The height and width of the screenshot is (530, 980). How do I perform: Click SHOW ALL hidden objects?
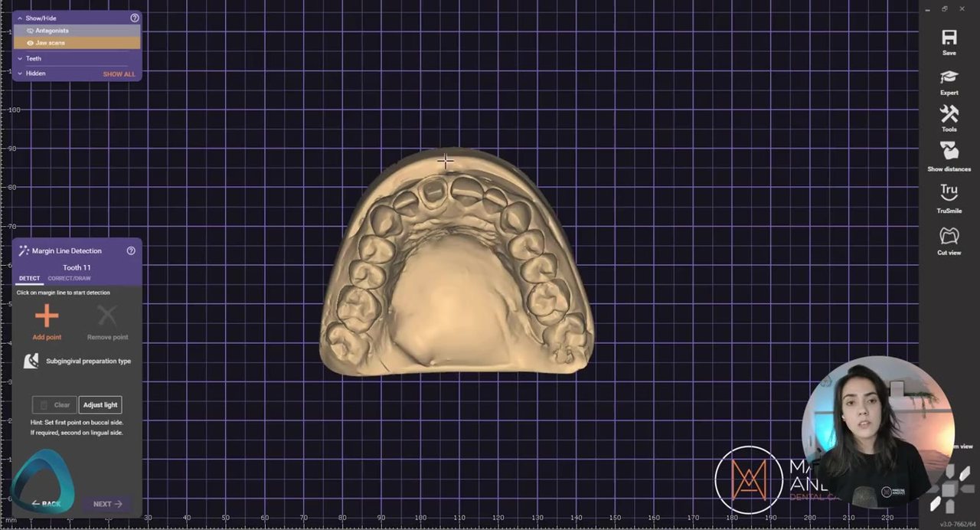pos(119,74)
